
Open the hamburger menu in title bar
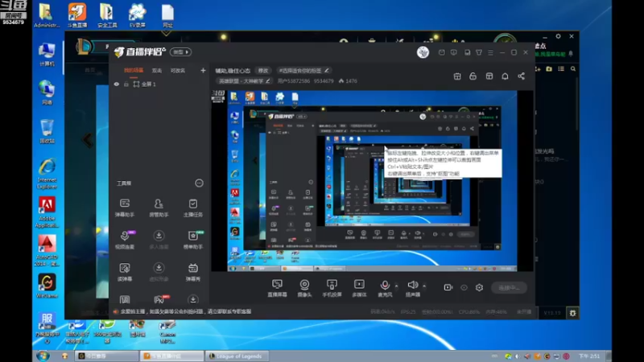[490, 52]
